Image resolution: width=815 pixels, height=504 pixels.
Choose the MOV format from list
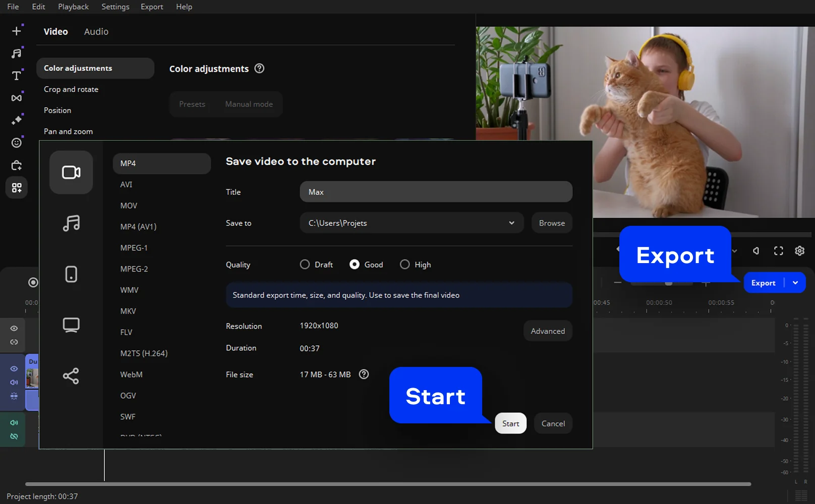129,206
